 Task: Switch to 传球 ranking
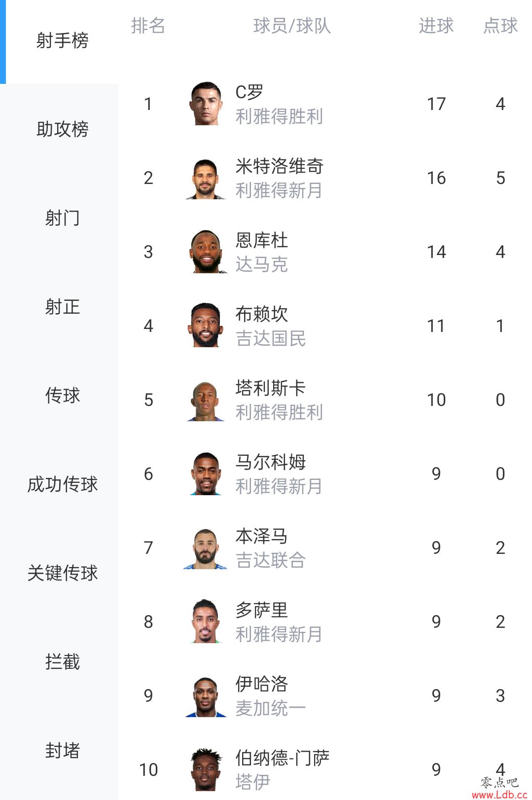tap(62, 395)
